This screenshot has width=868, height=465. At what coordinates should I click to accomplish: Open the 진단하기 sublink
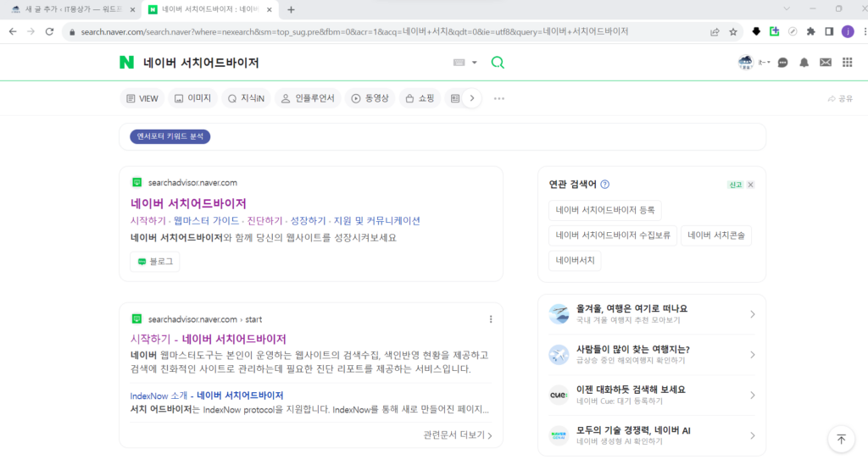[x=264, y=220]
